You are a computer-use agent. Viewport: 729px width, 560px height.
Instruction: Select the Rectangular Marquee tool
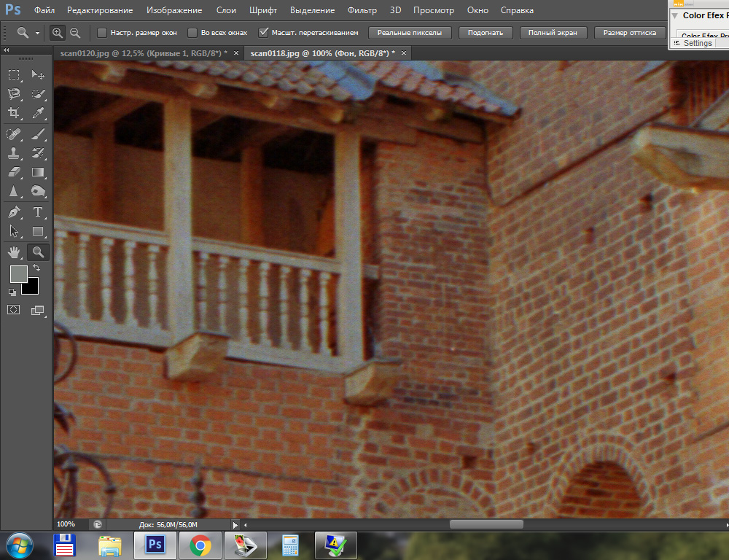point(14,75)
